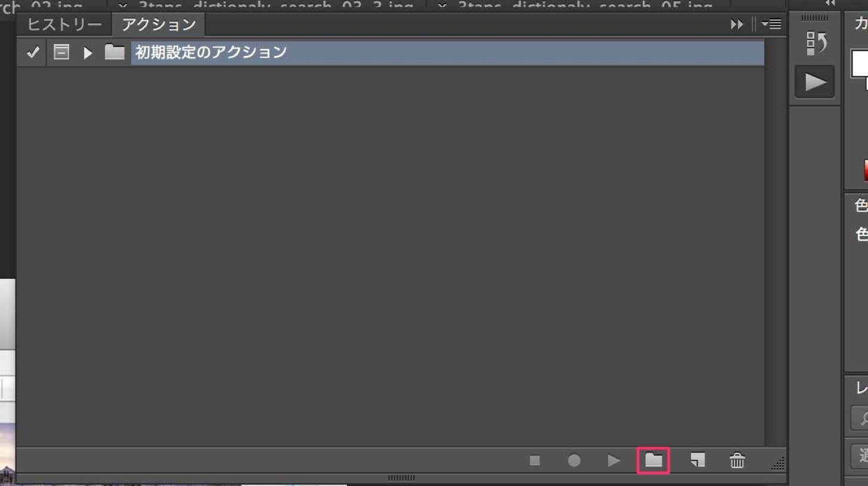The width and height of the screenshot is (868, 486).
Task: Open the Actions panel flyout menu
Action: [x=771, y=24]
